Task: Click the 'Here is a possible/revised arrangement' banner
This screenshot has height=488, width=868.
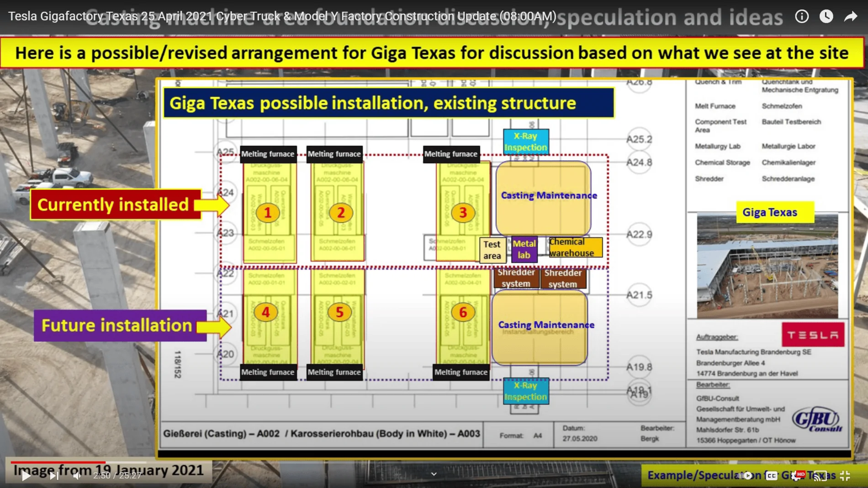Action: click(x=432, y=53)
